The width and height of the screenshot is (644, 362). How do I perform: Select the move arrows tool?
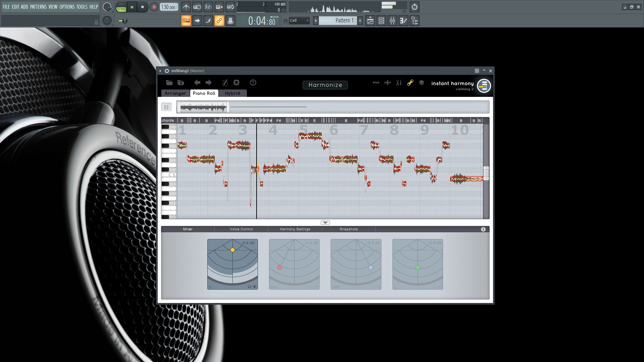click(387, 82)
